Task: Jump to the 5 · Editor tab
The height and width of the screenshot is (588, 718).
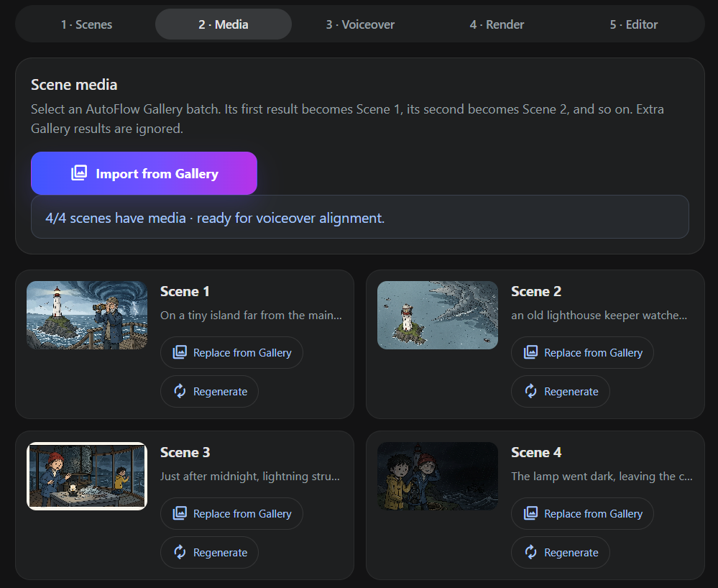Action: click(x=634, y=24)
